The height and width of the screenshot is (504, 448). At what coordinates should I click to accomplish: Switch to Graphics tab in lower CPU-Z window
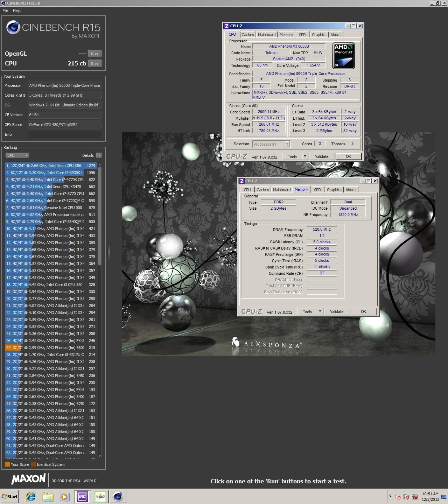coord(334,190)
